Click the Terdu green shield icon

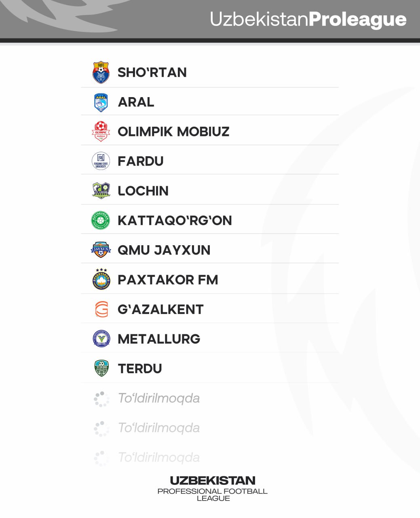[x=101, y=368]
